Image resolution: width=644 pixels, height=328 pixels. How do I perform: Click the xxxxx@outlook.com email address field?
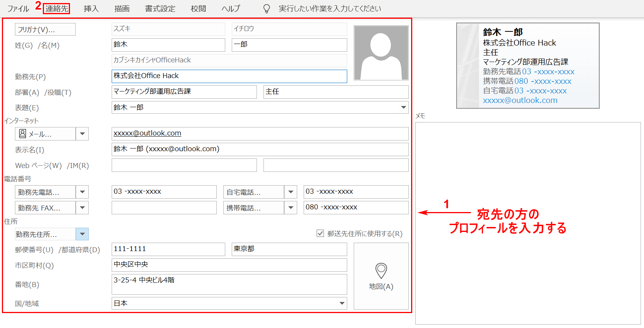tap(260, 134)
